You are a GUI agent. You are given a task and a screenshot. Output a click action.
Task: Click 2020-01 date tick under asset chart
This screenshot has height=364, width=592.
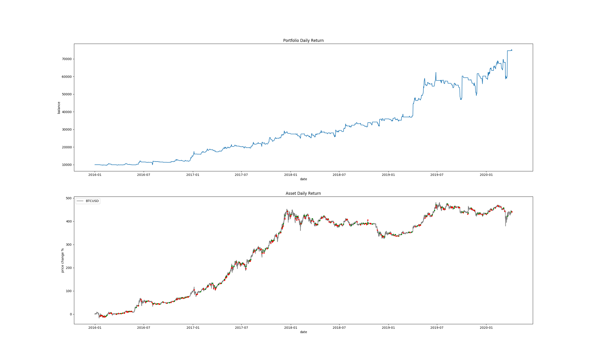pyautogui.click(x=486, y=328)
